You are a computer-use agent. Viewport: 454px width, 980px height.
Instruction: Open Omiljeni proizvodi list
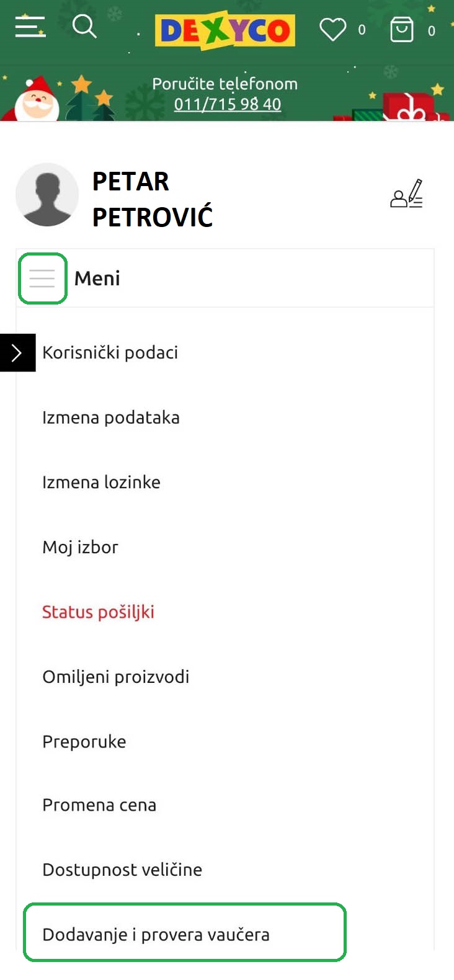116,677
